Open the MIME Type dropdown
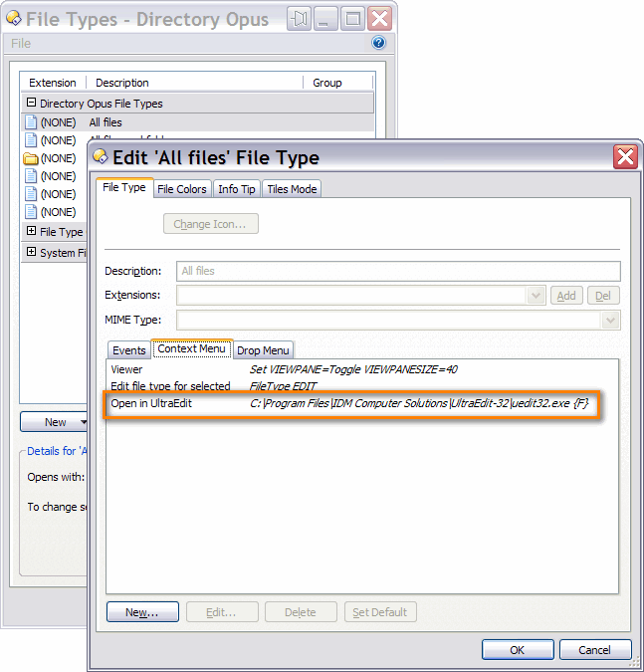The width and height of the screenshot is (644, 672). [610, 320]
